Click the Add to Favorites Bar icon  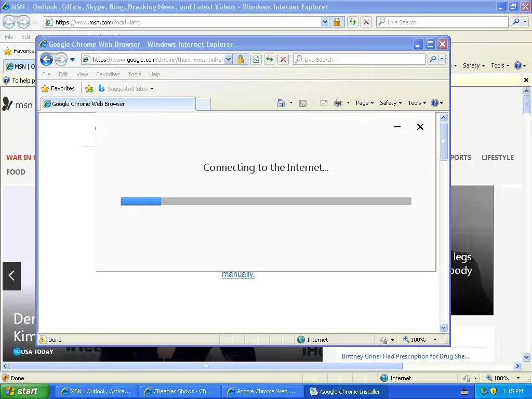[x=89, y=88]
